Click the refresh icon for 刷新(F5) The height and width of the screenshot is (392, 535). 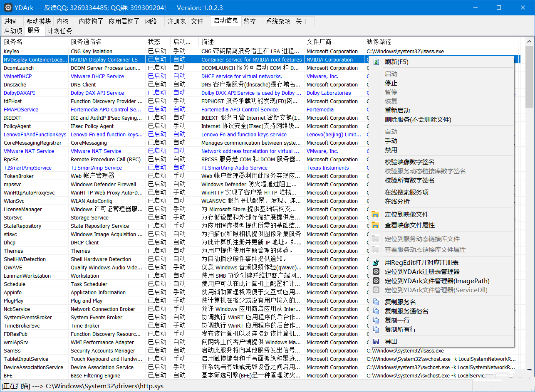(x=376, y=62)
